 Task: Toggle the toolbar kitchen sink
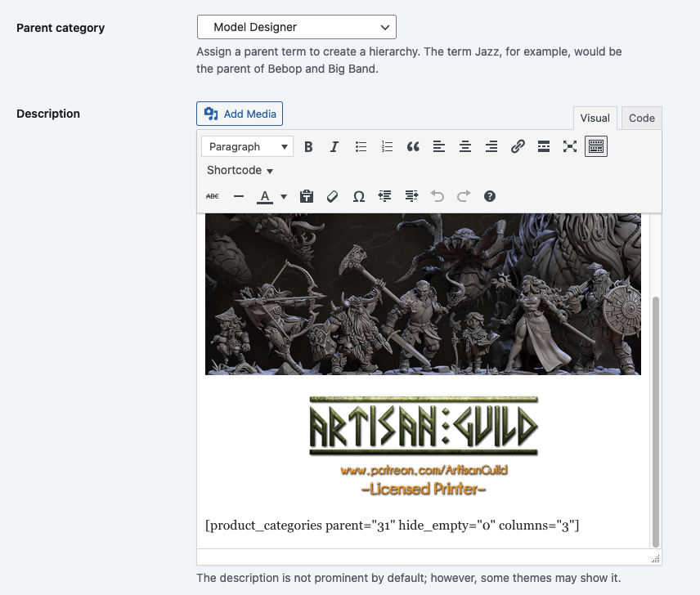pyautogui.click(x=596, y=147)
